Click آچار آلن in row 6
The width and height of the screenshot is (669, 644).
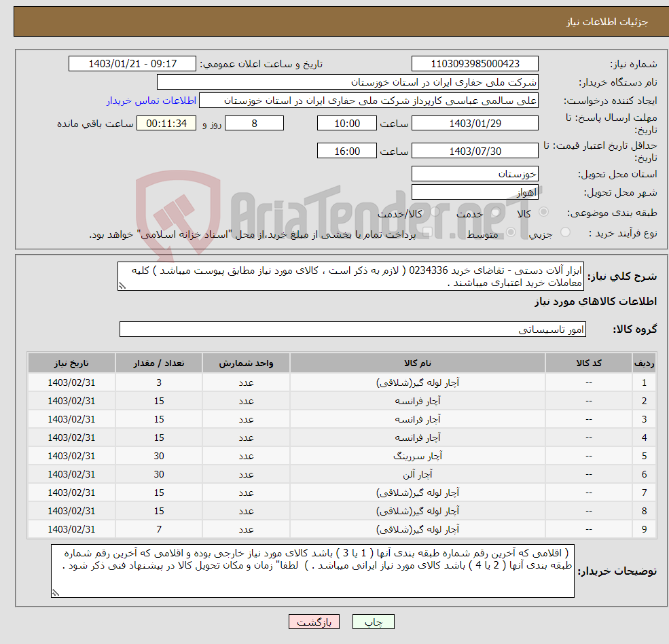click(418, 475)
